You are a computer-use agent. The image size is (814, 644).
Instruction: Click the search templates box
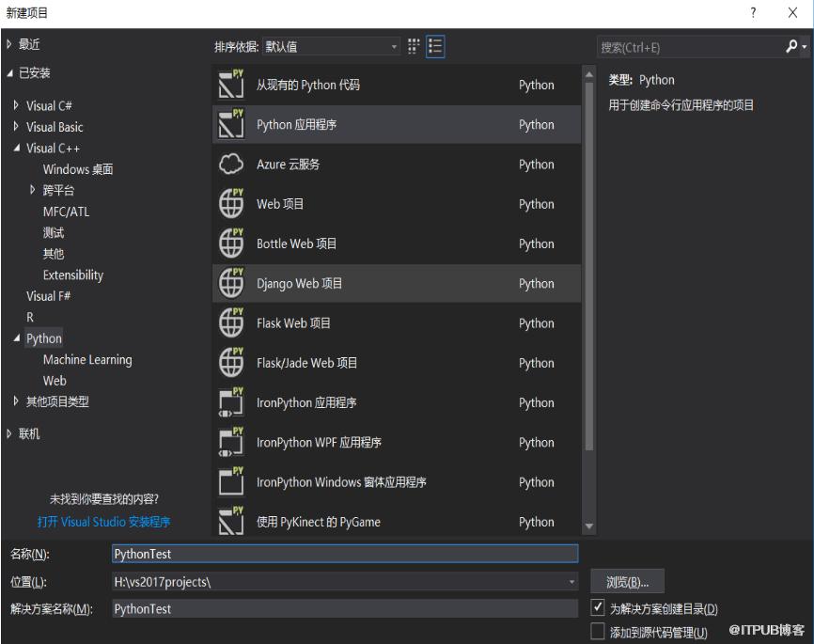click(691, 47)
